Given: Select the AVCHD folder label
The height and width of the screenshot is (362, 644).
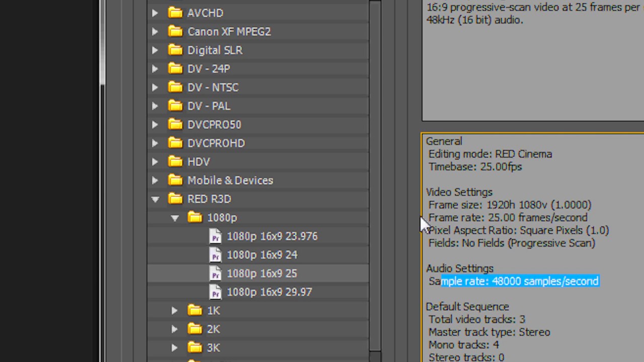Looking at the screenshot, I should point(205,13).
